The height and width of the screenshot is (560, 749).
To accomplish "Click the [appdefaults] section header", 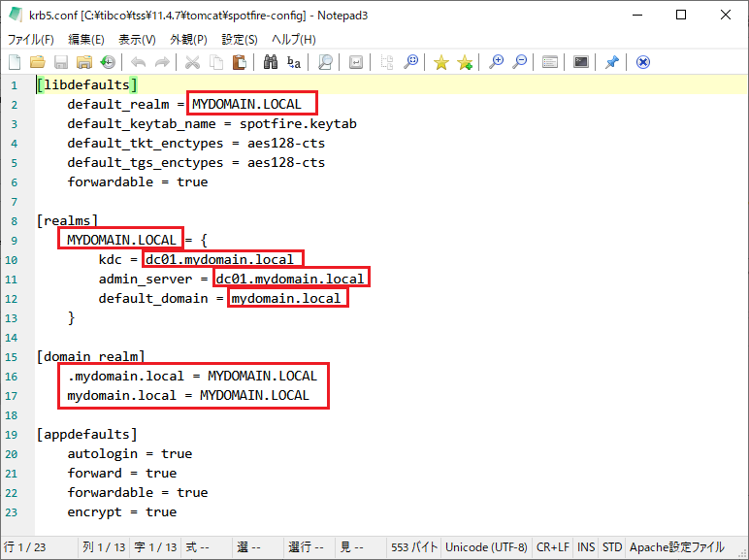I will 87,435.
